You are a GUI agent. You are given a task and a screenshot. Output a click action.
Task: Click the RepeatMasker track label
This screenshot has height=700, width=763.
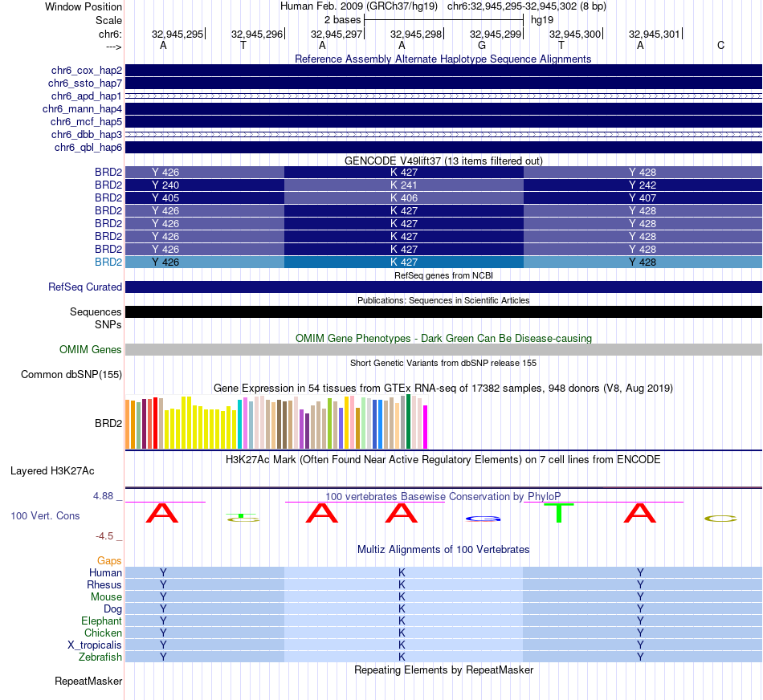pos(88,681)
